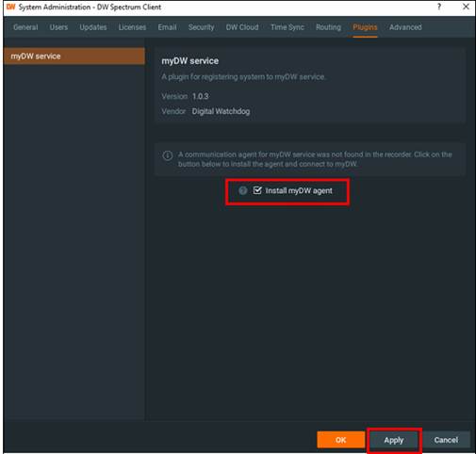
Task: Click the plugin description text
Action: coord(244,77)
